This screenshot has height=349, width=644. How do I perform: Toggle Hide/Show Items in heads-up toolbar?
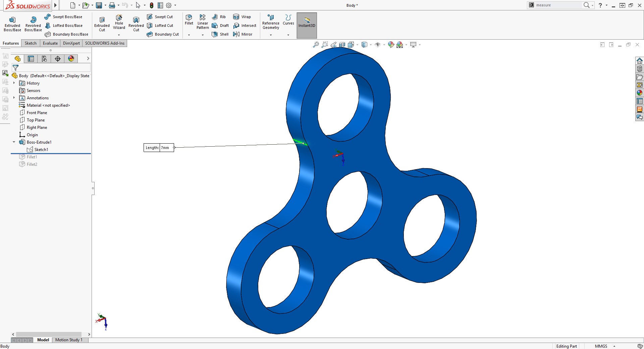(378, 44)
